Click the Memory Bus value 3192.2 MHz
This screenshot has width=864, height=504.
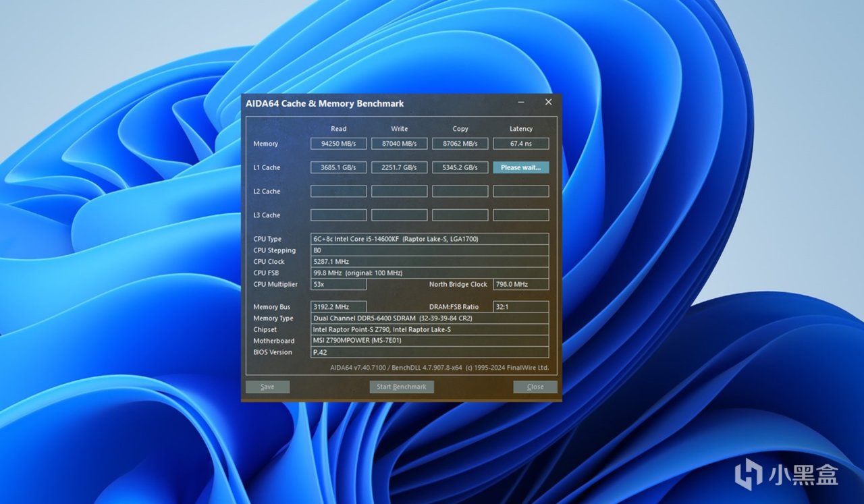coord(339,307)
